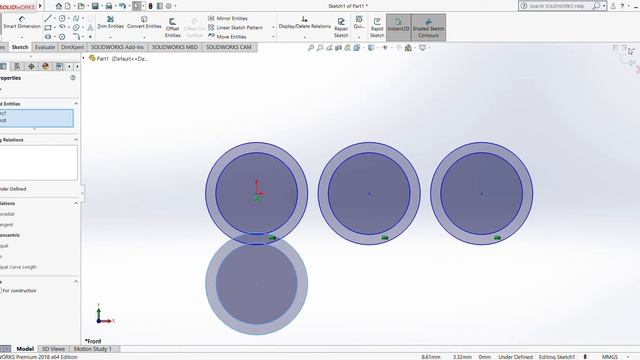Open View Settings monitor icon
640x360 pixels.
422,48
